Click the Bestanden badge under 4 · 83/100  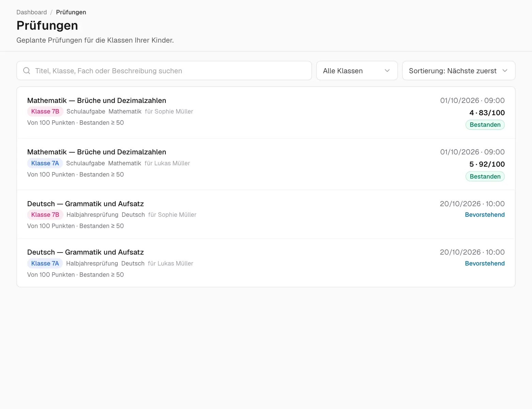tap(485, 125)
